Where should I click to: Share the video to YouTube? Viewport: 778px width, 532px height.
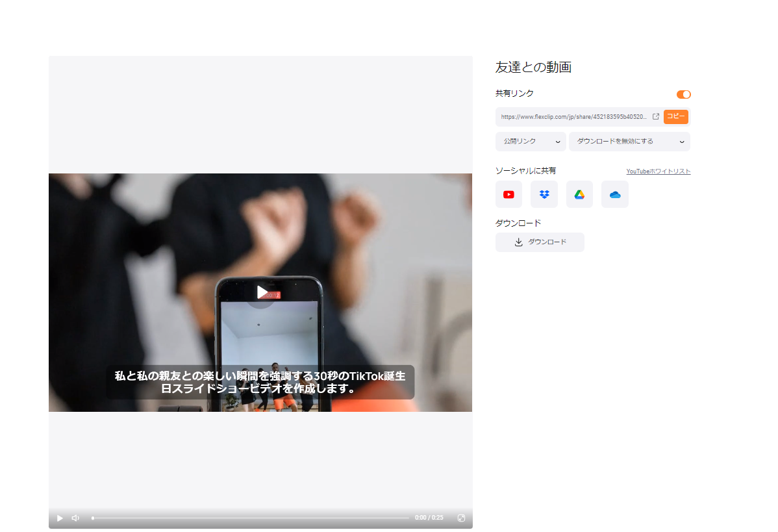pyautogui.click(x=508, y=194)
